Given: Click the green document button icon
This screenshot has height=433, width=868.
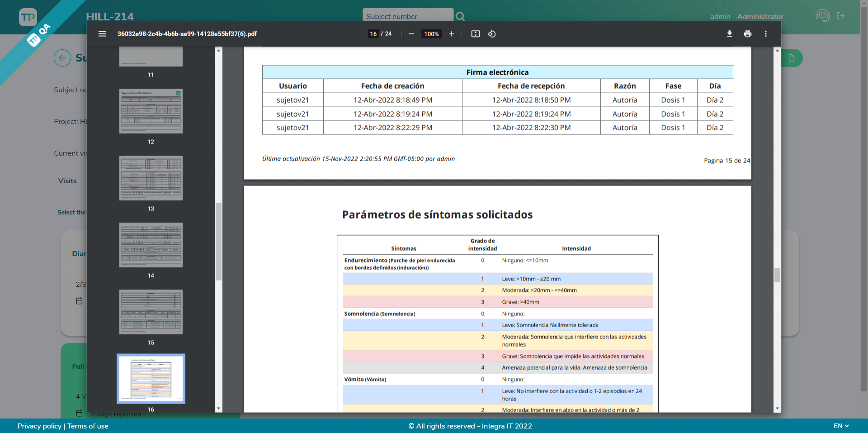Looking at the screenshot, I should [x=792, y=58].
